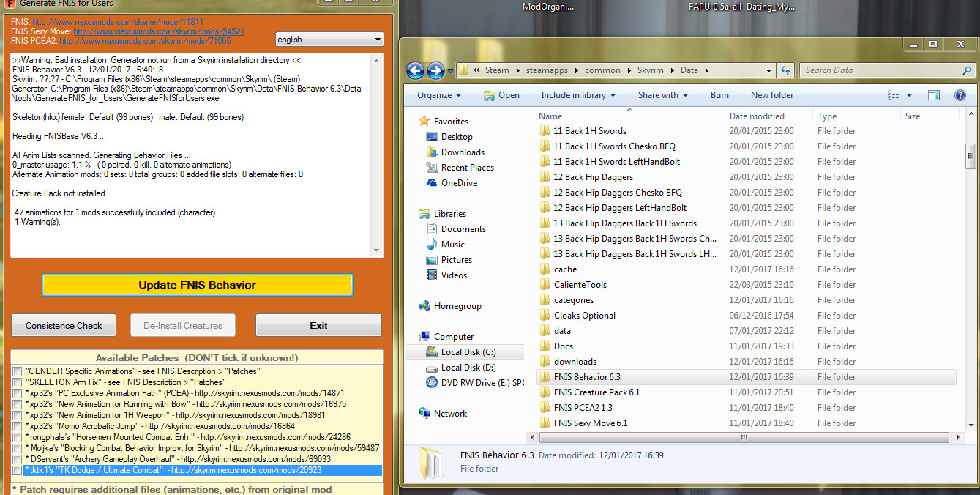Open Videos library in sidebar
The image size is (980, 495).
coord(454,275)
